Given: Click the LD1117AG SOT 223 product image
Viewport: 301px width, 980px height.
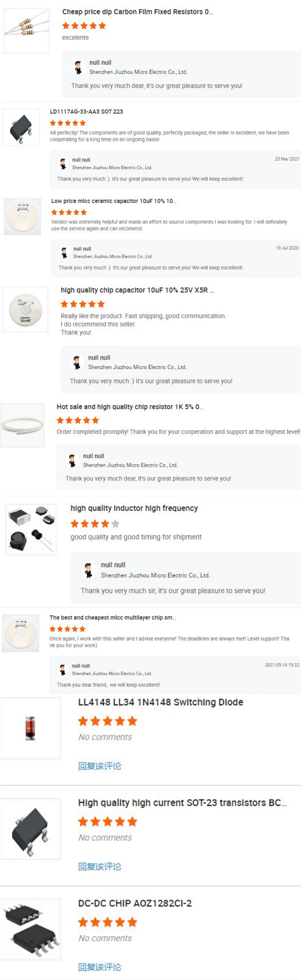Looking at the screenshot, I should (x=21, y=127).
